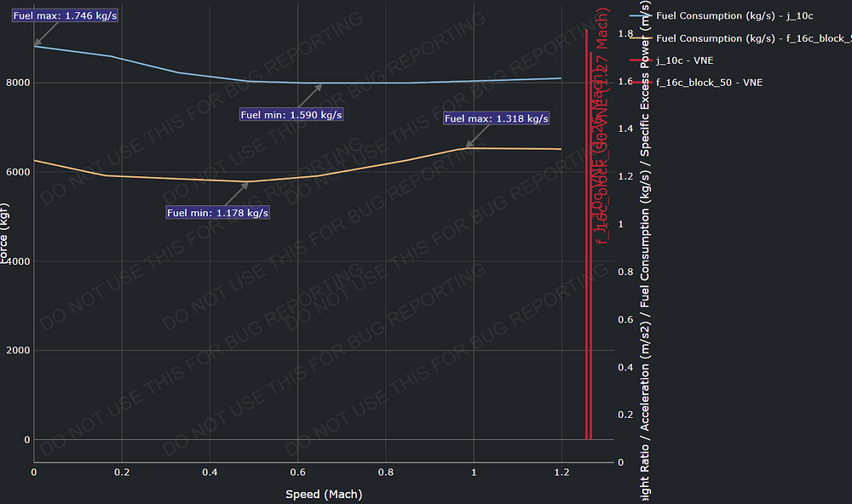Viewport: 852px width, 504px height.
Task: Click the 4000 tick on the force axis
Action: click(17, 261)
